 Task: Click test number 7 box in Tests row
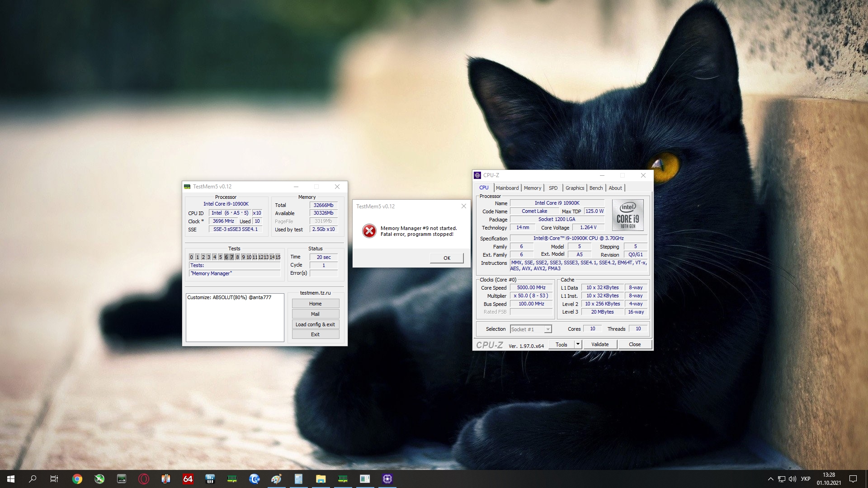click(231, 257)
